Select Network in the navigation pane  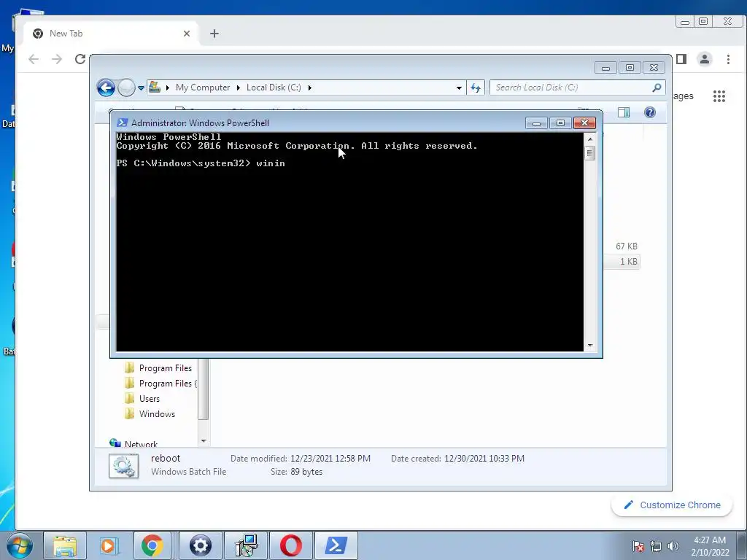[x=134, y=443]
